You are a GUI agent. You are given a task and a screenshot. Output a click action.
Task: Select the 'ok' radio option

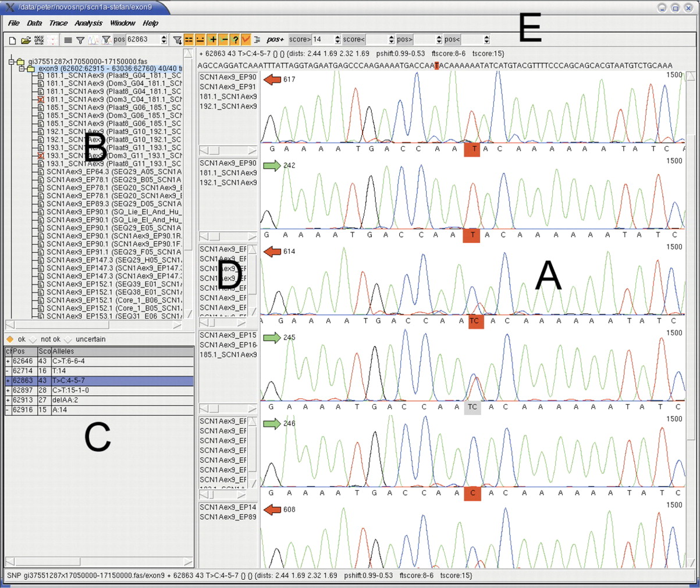(x=10, y=339)
